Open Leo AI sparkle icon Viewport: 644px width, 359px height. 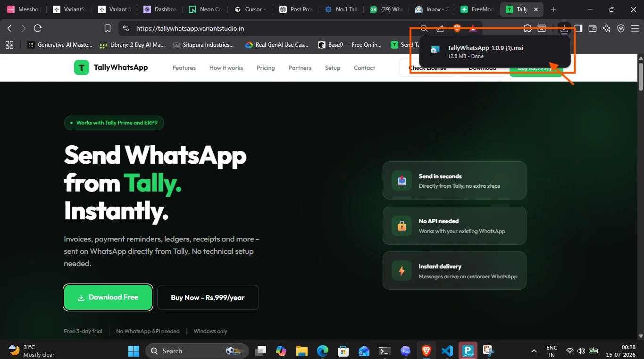tap(607, 28)
